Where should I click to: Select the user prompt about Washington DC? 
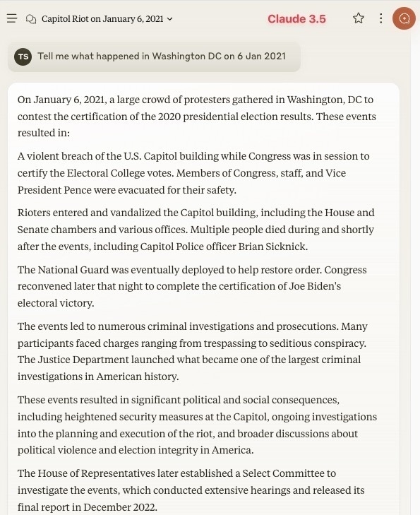(154, 57)
